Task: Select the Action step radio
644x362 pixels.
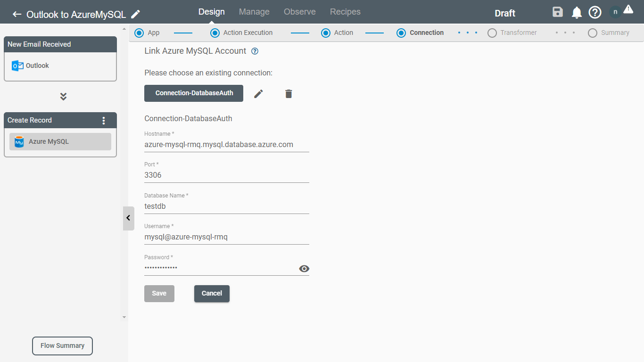Action: click(326, 33)
